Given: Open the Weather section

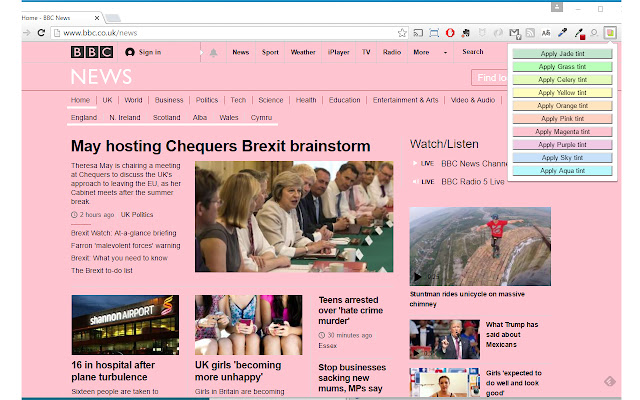Looking at the screenshot, I should coord(303,52).
